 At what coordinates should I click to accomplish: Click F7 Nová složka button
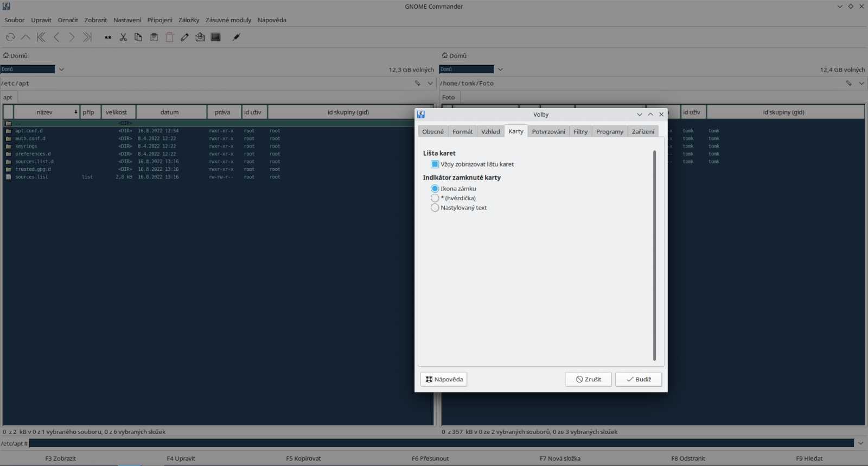[x=560, y=458]
